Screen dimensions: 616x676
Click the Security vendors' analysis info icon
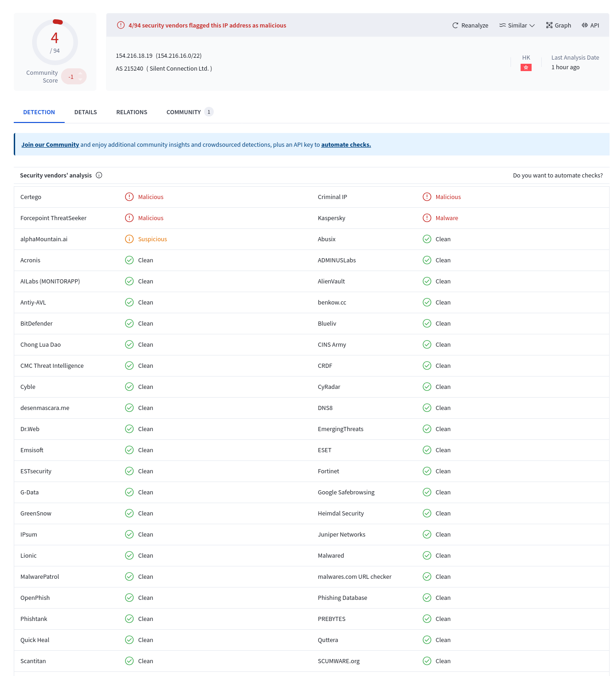point(99,175)
